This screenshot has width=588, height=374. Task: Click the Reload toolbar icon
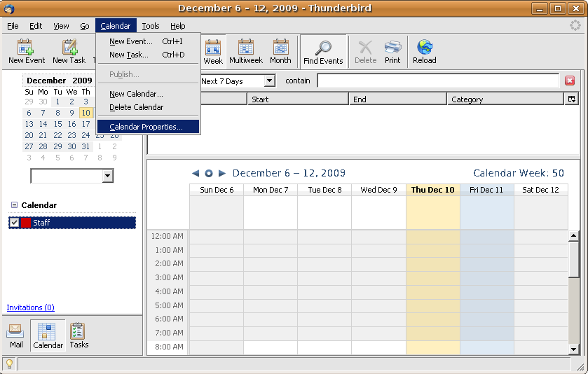click(425, 47)
